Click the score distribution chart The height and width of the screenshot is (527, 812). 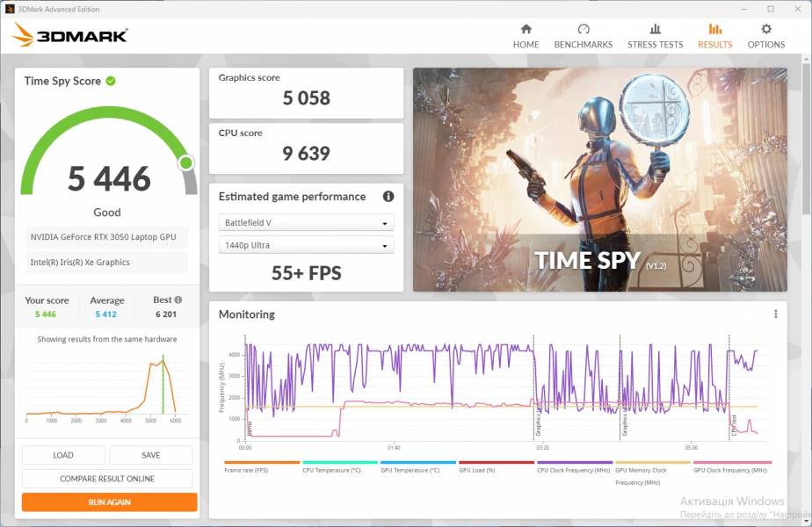(x=107, y=388)
